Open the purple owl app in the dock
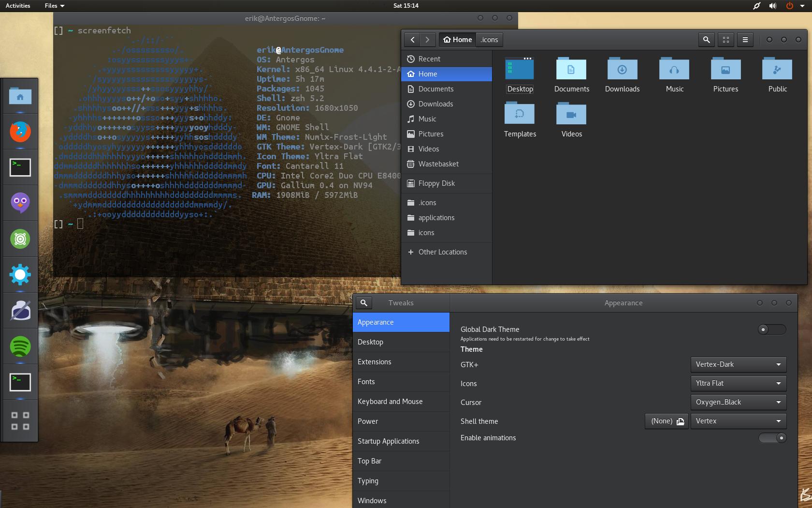This screenshot has width=812, height=508. pyautogui.click(x=20, y=203)
